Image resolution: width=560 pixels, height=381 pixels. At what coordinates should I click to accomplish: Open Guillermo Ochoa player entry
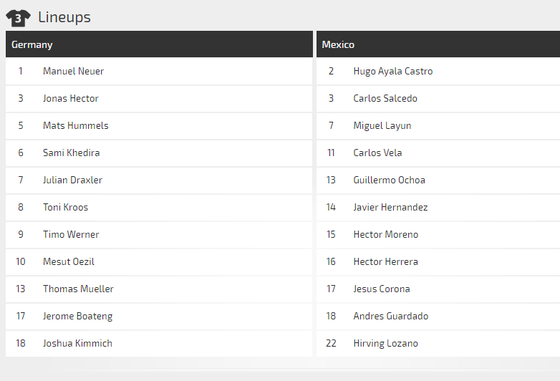click(x=389, y=180)
